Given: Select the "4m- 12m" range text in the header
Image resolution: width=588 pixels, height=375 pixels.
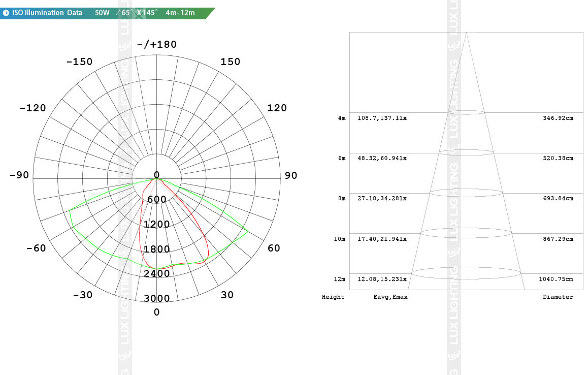Looking at the screenshot, I should [x=180, y=13].
